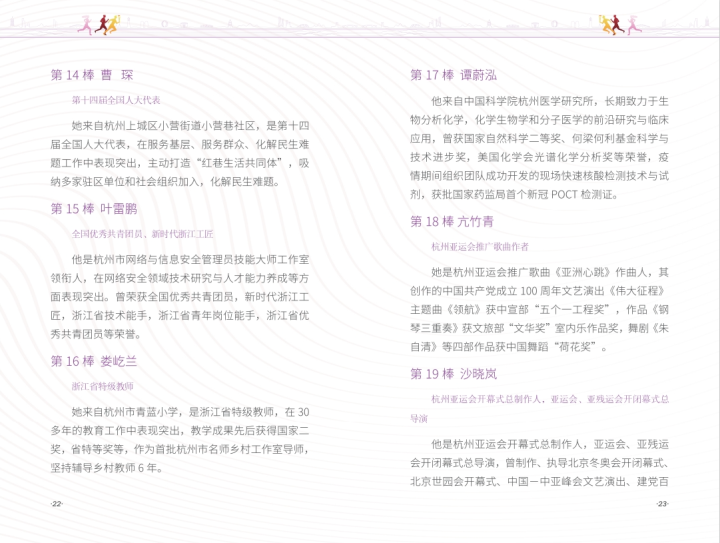This screenshot has width=720, height=543.
Task: Click the page number 22 at bottom left
Action: (x=56, y=504)
